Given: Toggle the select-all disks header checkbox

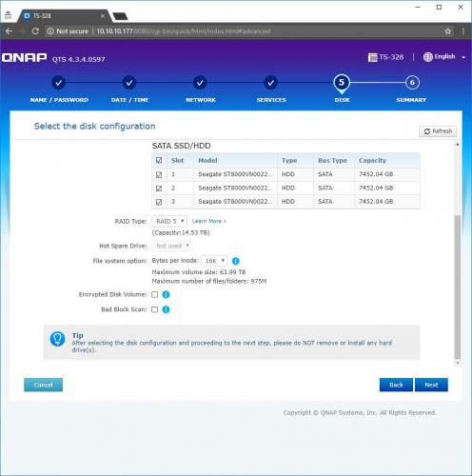Looking at the screenshot, I should [159, 160].
